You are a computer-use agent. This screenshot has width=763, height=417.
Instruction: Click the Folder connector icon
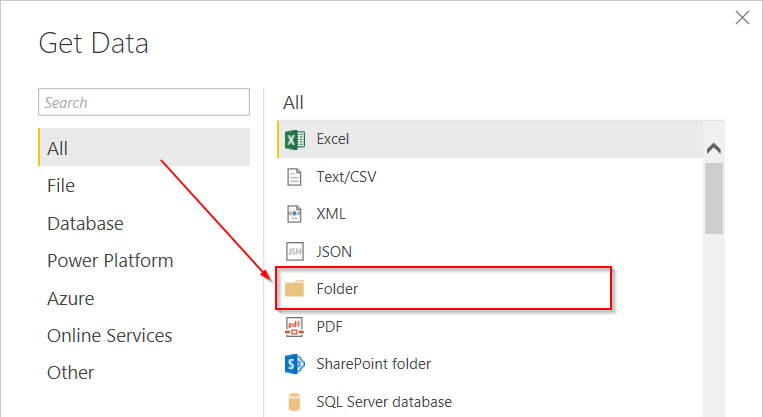coord(294,289)
